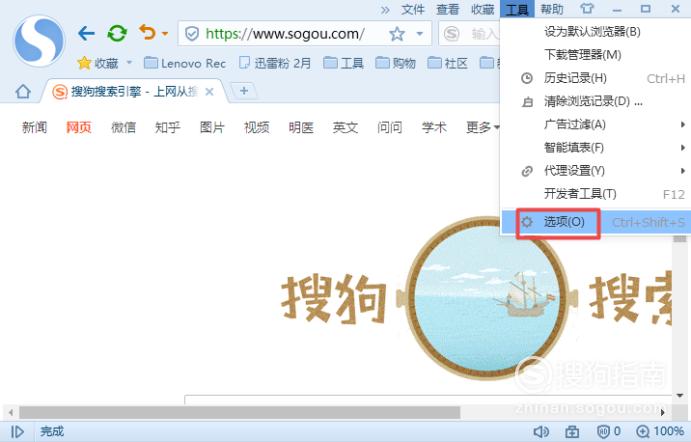This screenshot has width=691, height=442.
Task: Click the horizontal scrollbar thumb
Action: click(240, 412)
